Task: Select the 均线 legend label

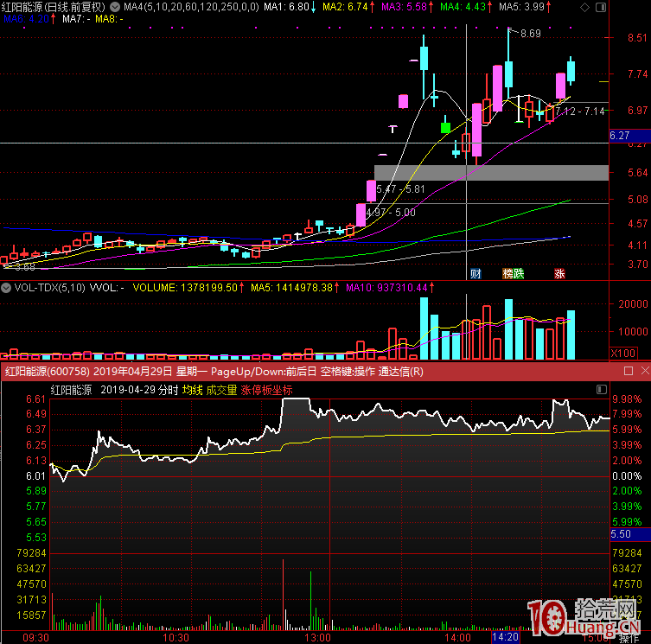Action: (x=193, y=390)
